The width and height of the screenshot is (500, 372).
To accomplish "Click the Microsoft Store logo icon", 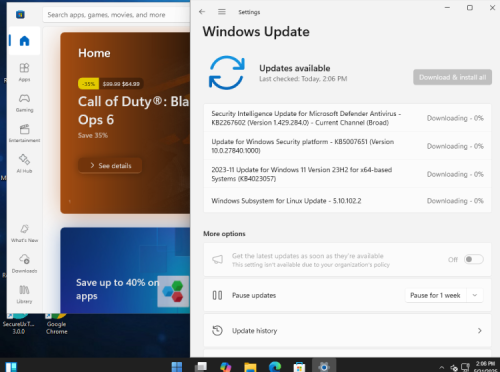I will (x=20, y=14).
